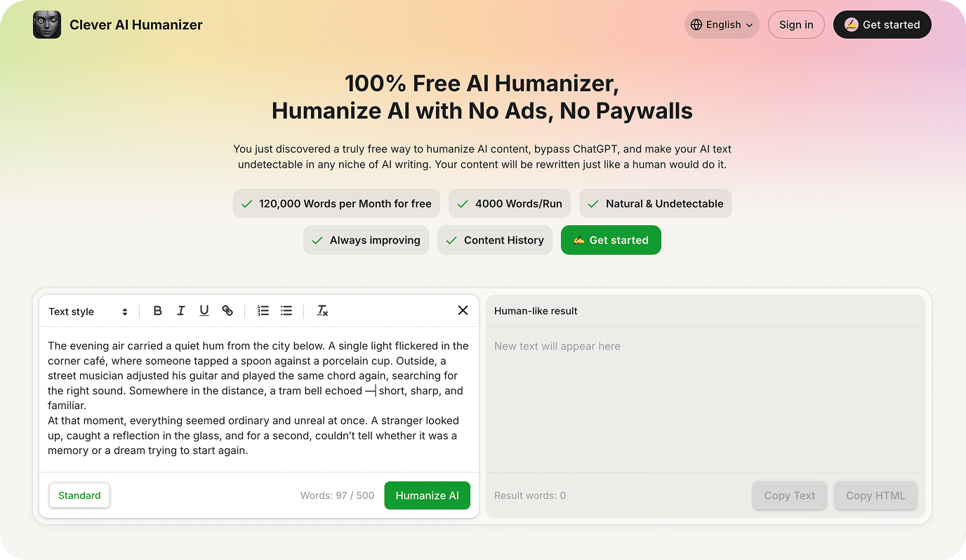
Task: Create a bulleted list
Action: point(286,310)
